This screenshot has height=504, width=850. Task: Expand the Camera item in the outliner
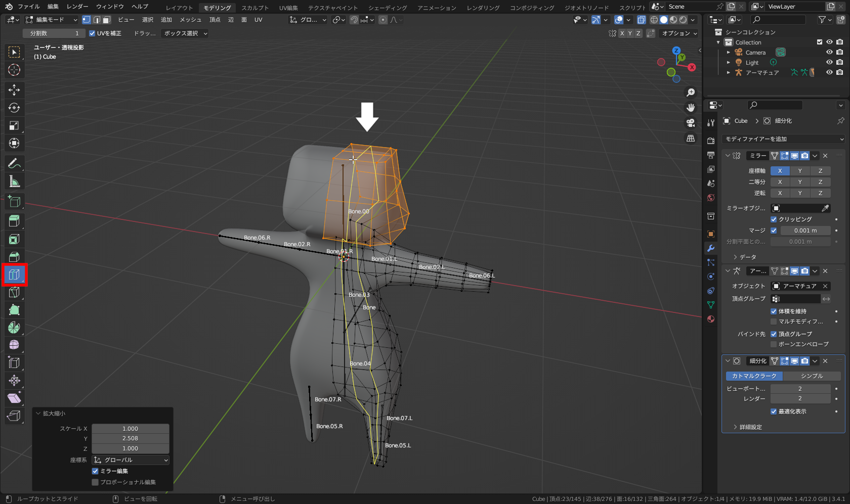pos(729,53)
